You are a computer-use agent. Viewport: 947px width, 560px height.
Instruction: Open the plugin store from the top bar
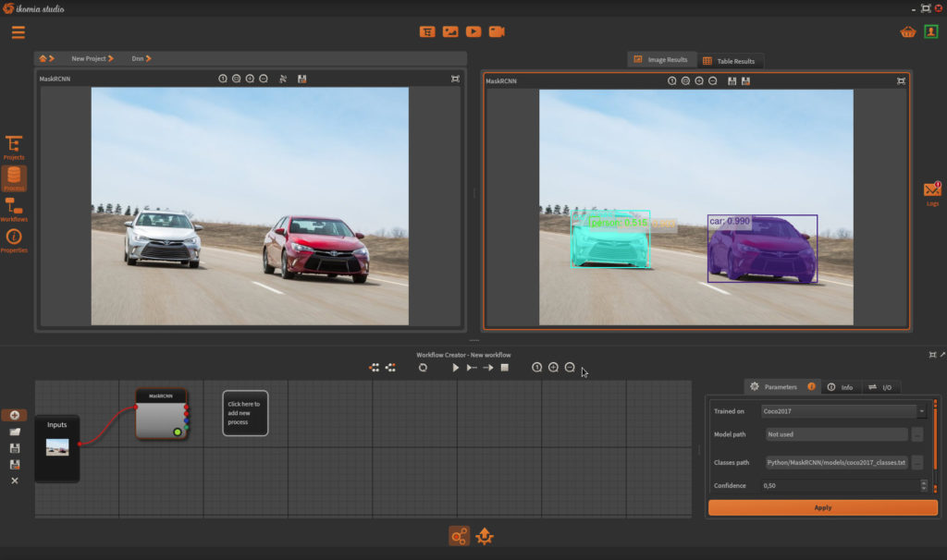[x=907, y=30]
